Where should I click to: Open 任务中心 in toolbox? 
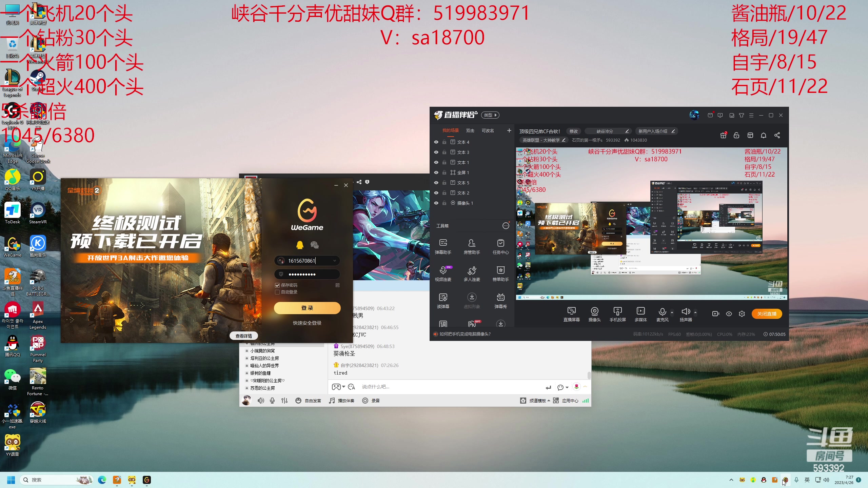tap(500, 246)
